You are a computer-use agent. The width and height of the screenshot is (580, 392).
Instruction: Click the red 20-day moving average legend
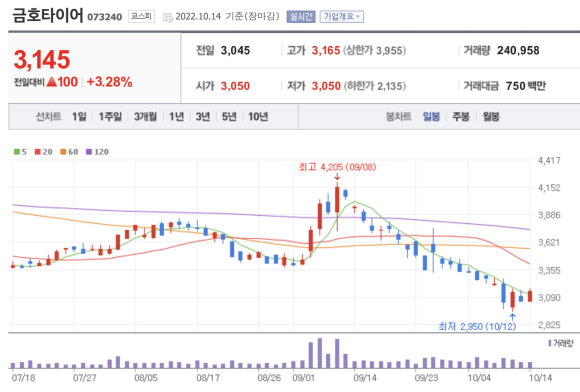click(44, 152)
